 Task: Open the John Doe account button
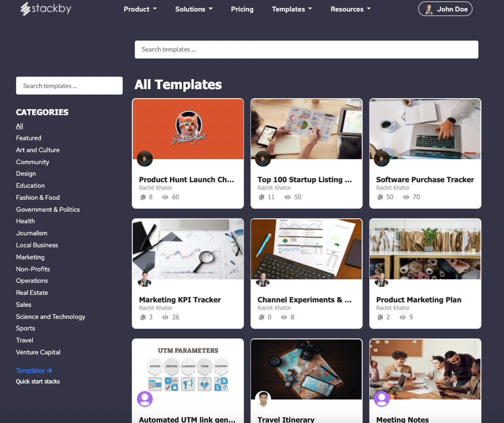(x=445, y=9)
